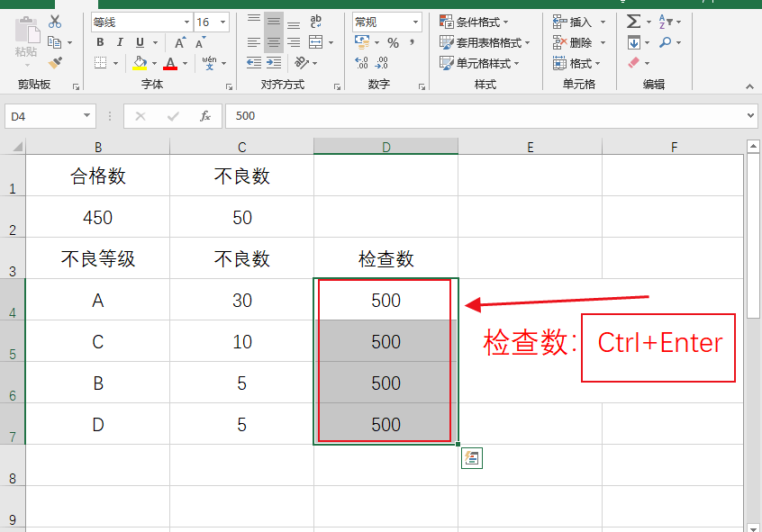Viewport: 762px width, 532px height.
Task: Open the font color red swatch
Action: tap(170, 64)
